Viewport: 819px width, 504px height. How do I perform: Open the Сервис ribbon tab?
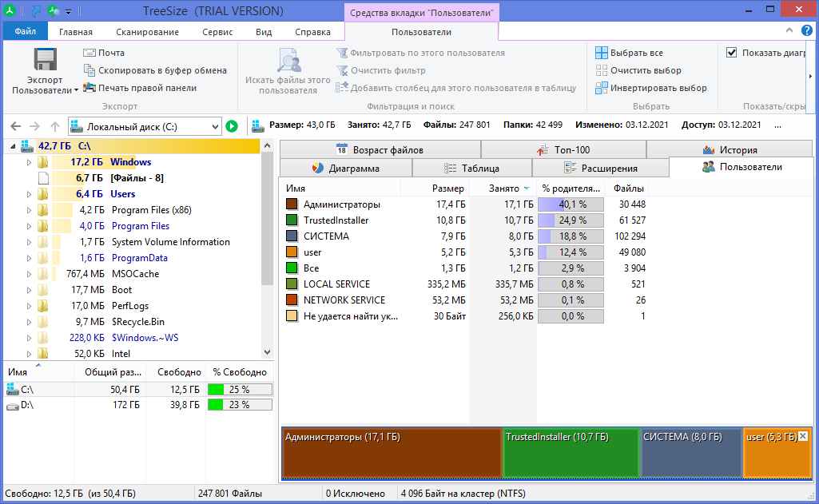[x=217, y=32]
